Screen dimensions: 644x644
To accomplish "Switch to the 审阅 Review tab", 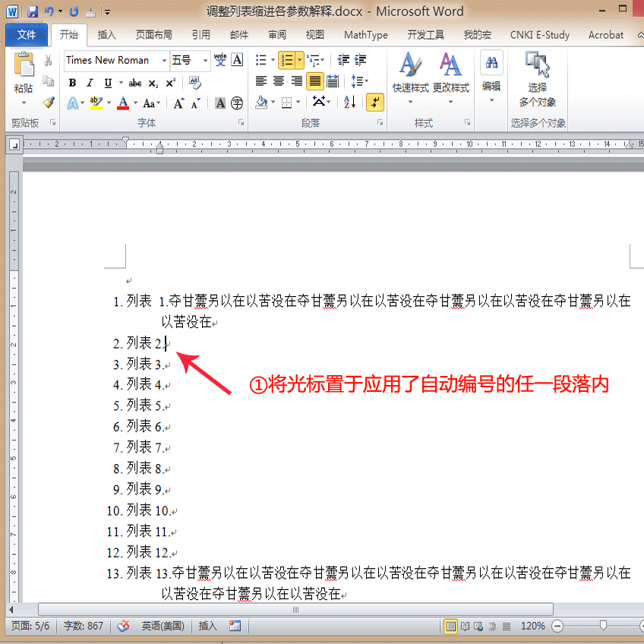I will 277,35.
